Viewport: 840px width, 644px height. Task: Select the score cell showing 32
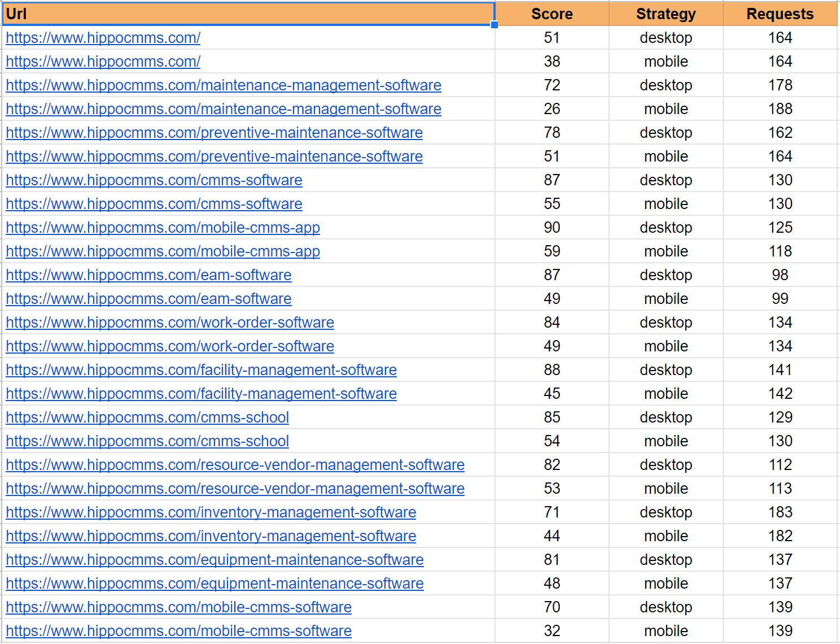(552, 631)
